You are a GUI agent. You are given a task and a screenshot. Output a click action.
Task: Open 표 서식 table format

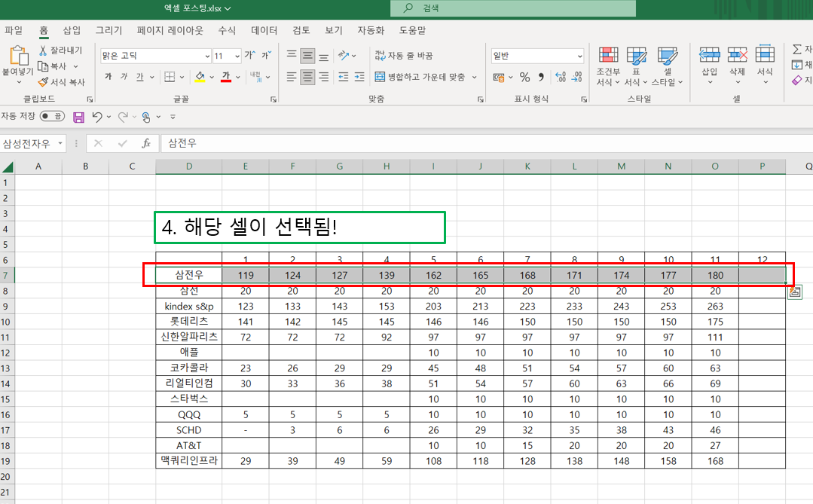point(636,66)
